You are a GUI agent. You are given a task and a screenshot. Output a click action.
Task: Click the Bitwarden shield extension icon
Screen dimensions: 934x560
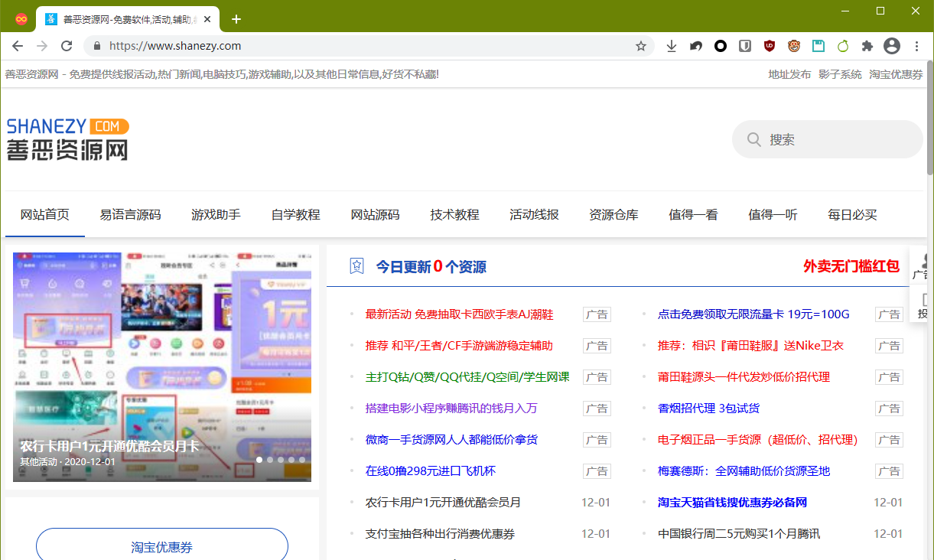pyautogui.click(x=744, y=46)
